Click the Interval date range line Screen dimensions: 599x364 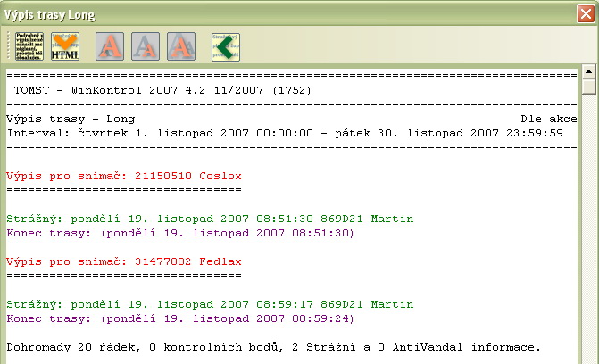click(x=284, y=133)
